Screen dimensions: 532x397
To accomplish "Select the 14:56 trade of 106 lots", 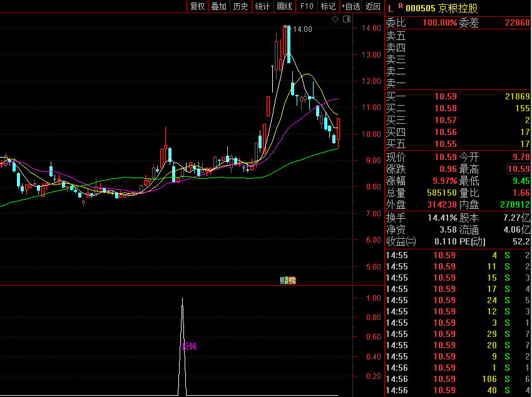I will click(458, 379).
